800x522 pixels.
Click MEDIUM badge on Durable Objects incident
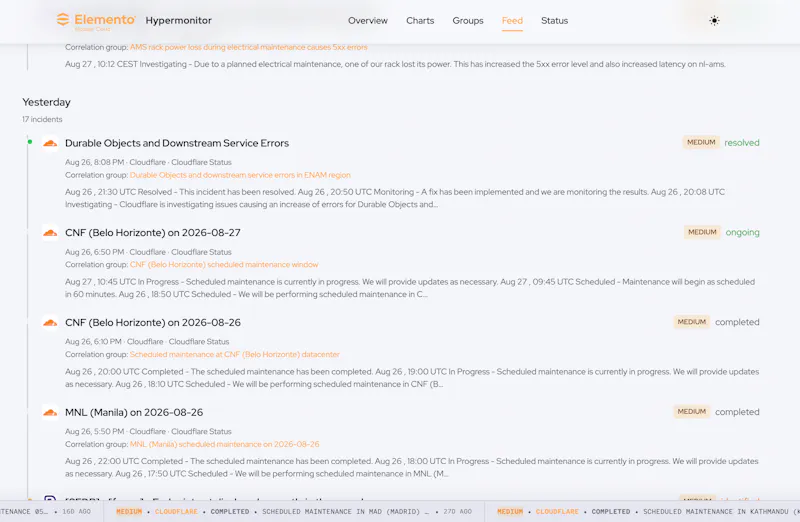701,142
